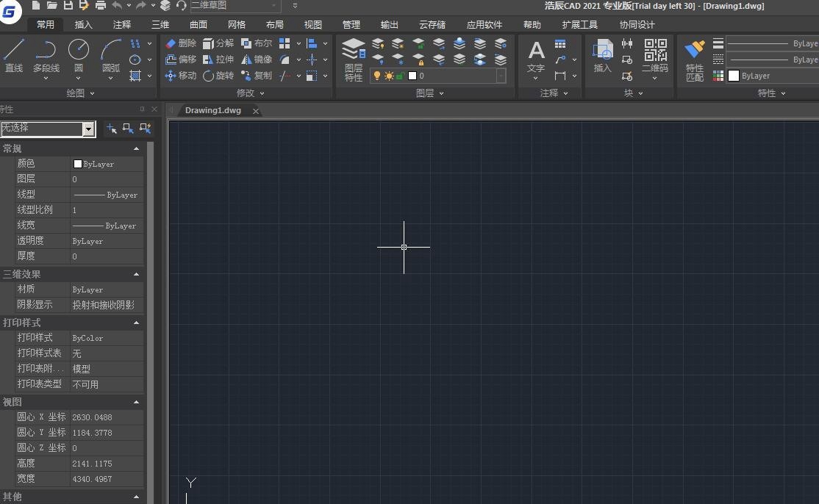Click the 圆心 X 坐标 value 2630.0488

[107, 417]
